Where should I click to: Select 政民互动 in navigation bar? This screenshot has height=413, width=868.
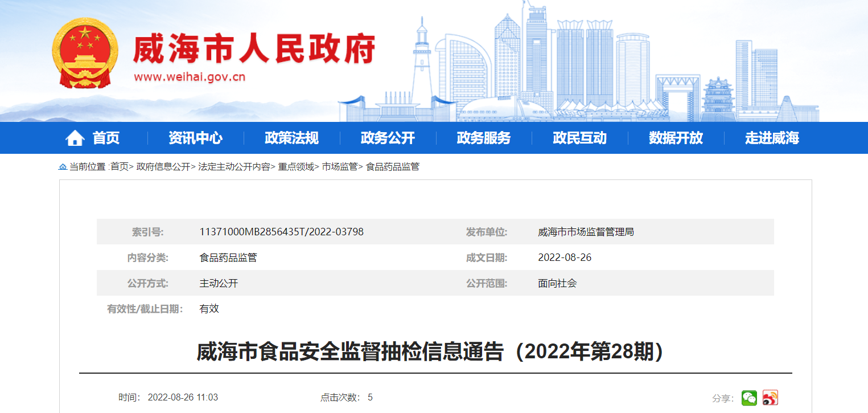[x=579, y=138]
